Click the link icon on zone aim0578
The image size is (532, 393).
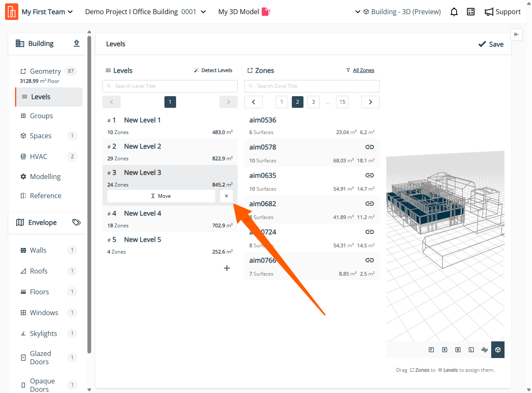(369, 147)
